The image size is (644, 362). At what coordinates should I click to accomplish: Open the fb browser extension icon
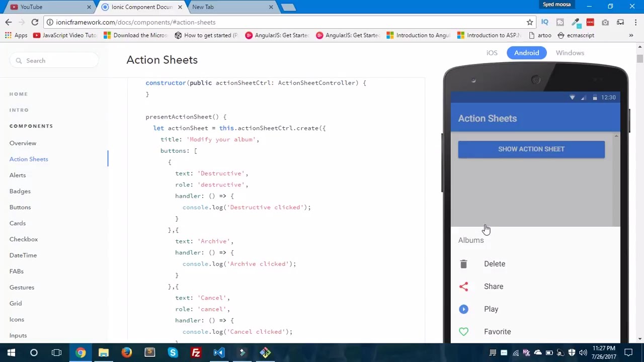[x=560, y=22]
